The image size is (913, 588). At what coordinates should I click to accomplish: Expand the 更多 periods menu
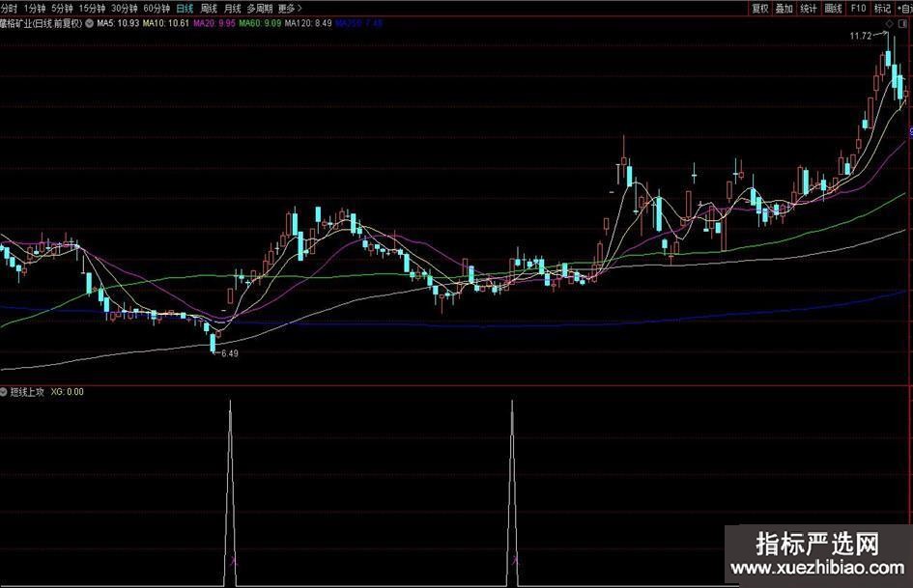click(x=290, y=9)
